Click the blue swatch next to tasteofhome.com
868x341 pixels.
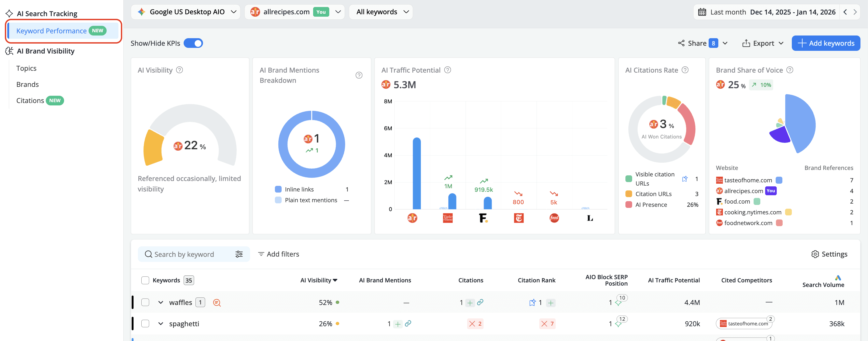tap(779, 180)
